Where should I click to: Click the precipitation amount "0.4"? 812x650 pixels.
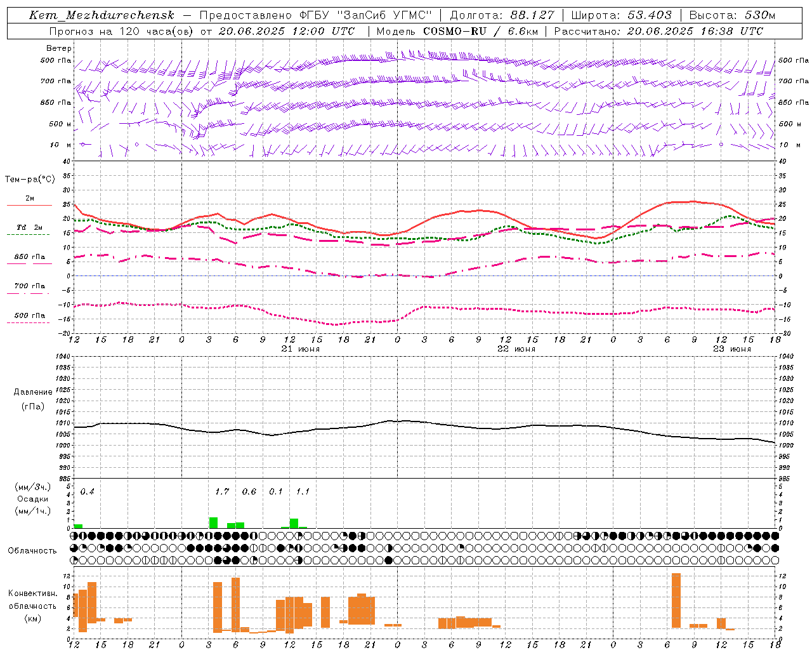(x=88, y=491)
